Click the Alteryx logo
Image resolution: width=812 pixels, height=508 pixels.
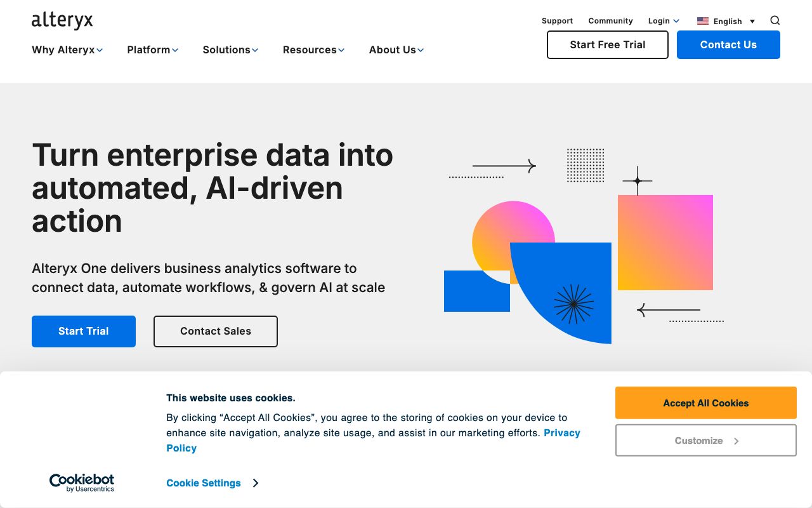62,20
